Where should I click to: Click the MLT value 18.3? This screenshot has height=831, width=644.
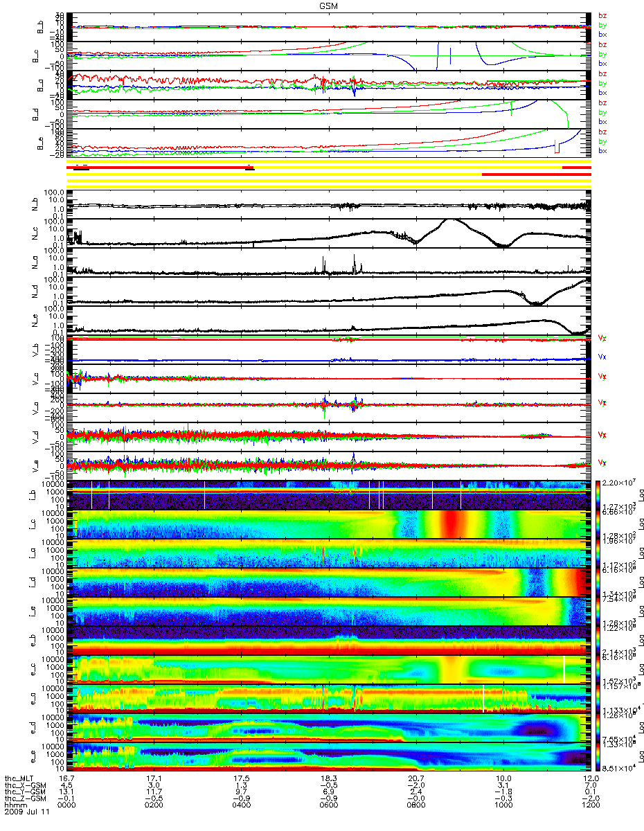point(328,778)
